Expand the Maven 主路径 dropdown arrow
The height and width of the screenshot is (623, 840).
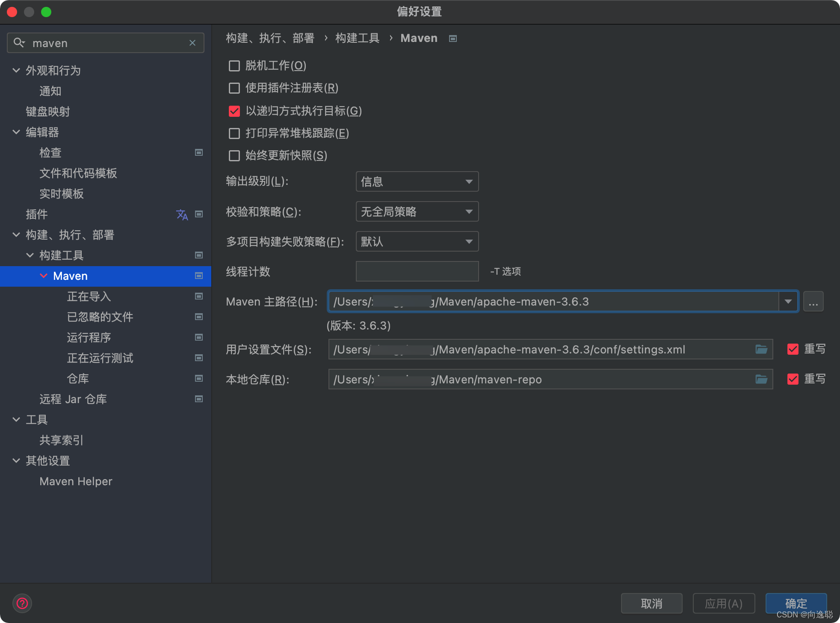click(x=788, y=302)
